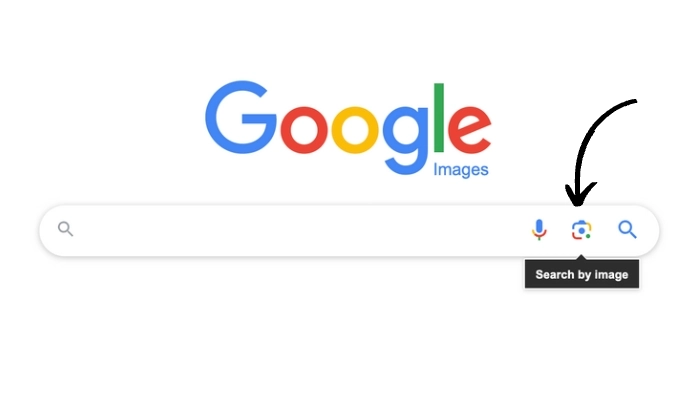700x400 pixels.
Task: Click the blue capital "G" in logo
Action: point(241,117)
